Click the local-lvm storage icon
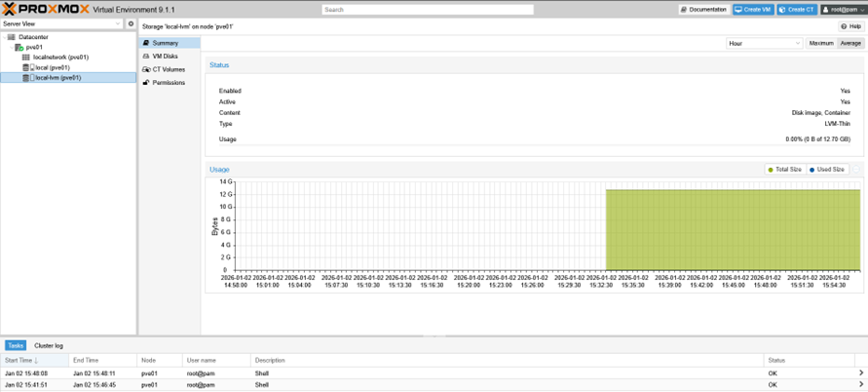Image resolution: width=868 pixels, height=392 pixels. tap(28, 78)
